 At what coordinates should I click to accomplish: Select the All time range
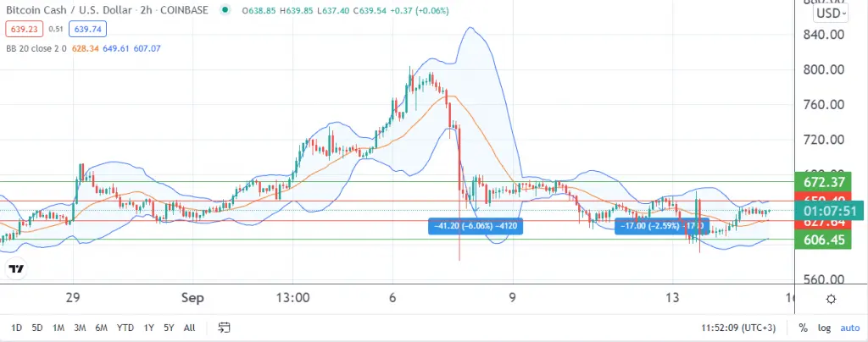(189, 328)
